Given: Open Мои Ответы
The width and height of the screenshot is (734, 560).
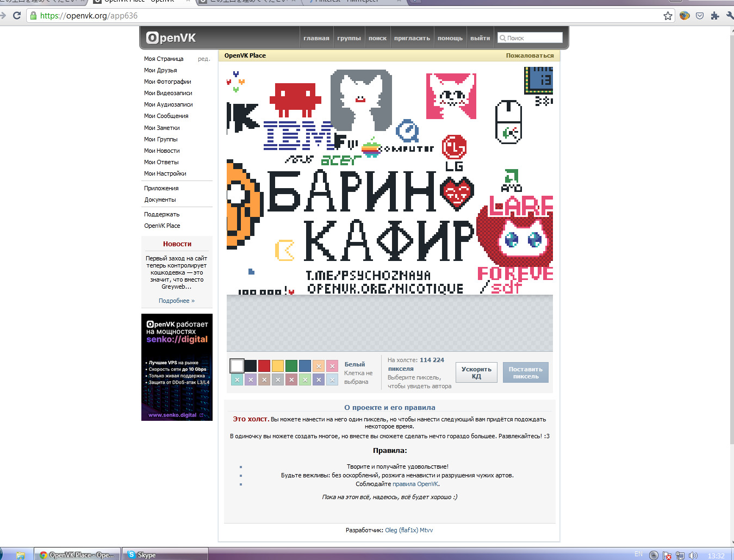Looking at the screenshot, I should 161,162.
